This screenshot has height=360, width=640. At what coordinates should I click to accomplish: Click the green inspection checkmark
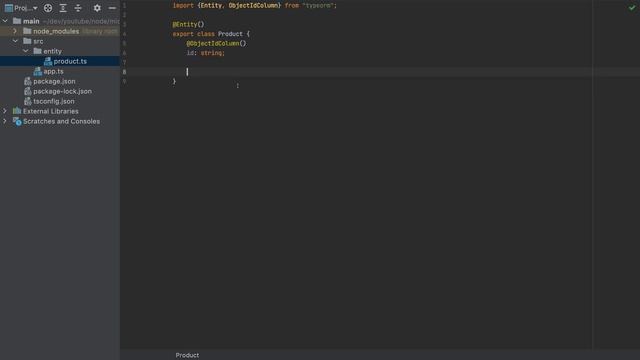coord(632,7)
